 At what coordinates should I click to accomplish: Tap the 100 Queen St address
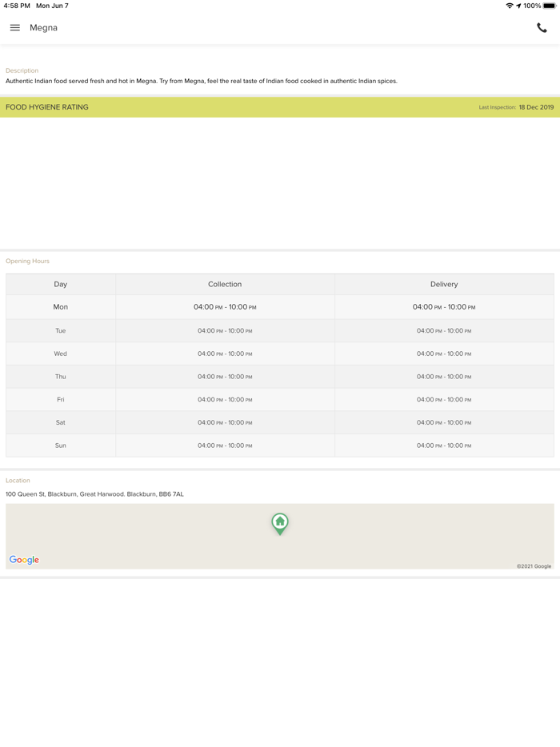(94, 494)
